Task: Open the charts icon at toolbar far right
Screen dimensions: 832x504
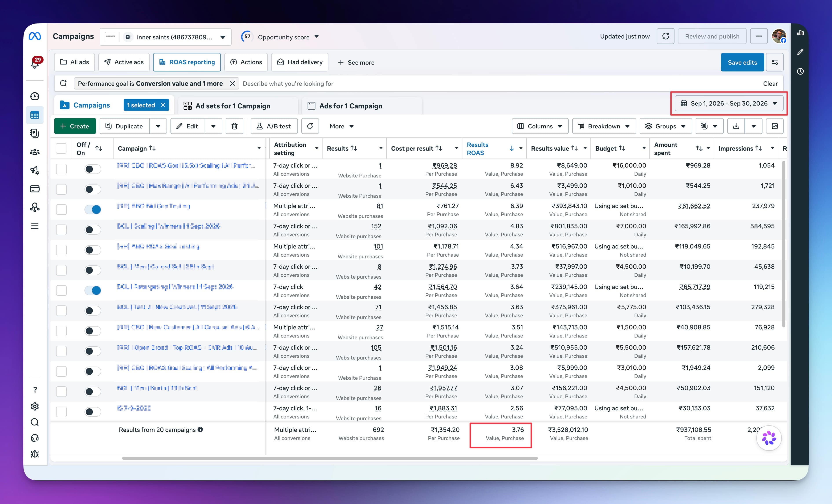Action: point(775,126)
